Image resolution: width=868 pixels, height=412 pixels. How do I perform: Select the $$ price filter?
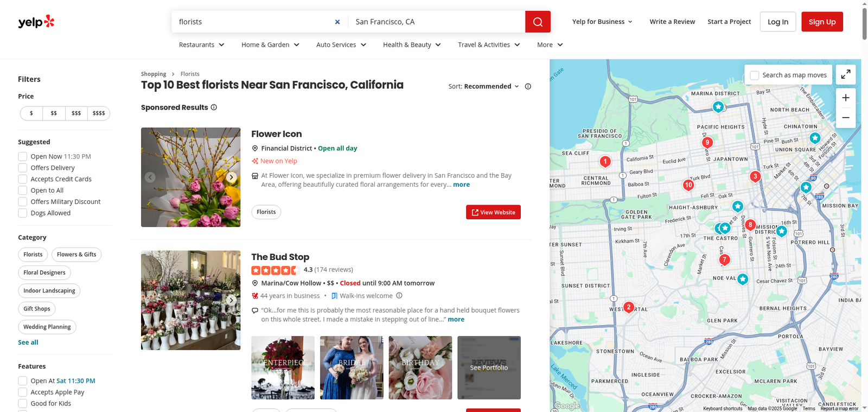(54, 113)
